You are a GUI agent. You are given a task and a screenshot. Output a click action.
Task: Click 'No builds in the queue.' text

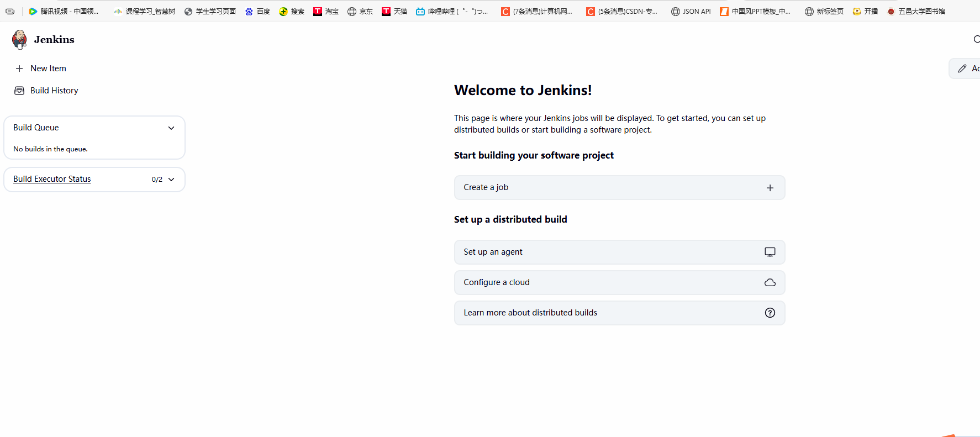tap(50, 149)
